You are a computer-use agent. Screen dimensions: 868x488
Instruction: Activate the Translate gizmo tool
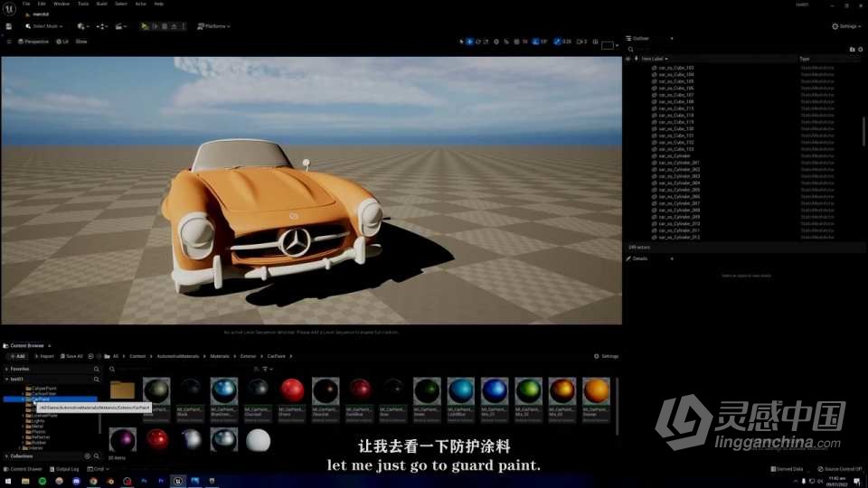click(469, 42)
